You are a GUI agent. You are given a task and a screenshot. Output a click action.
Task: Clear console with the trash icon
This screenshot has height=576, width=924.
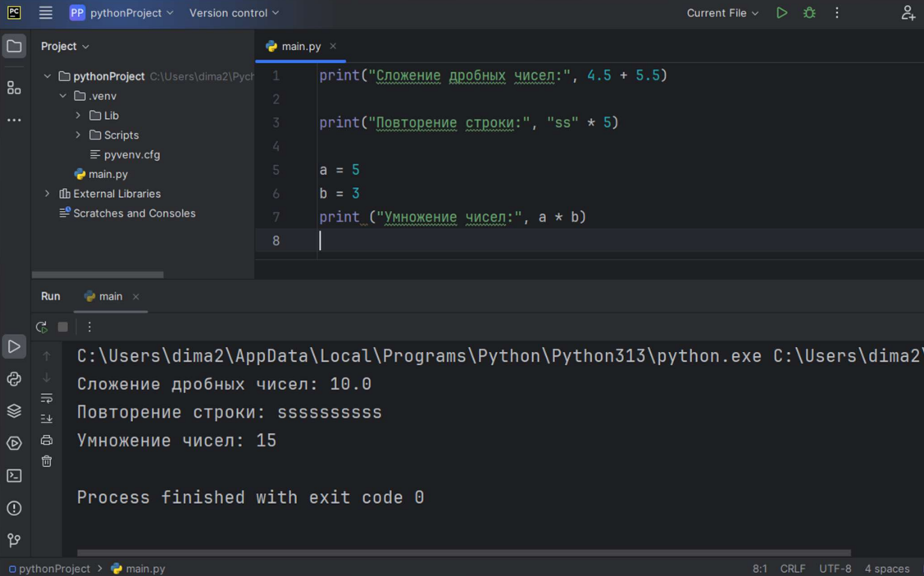47,462
